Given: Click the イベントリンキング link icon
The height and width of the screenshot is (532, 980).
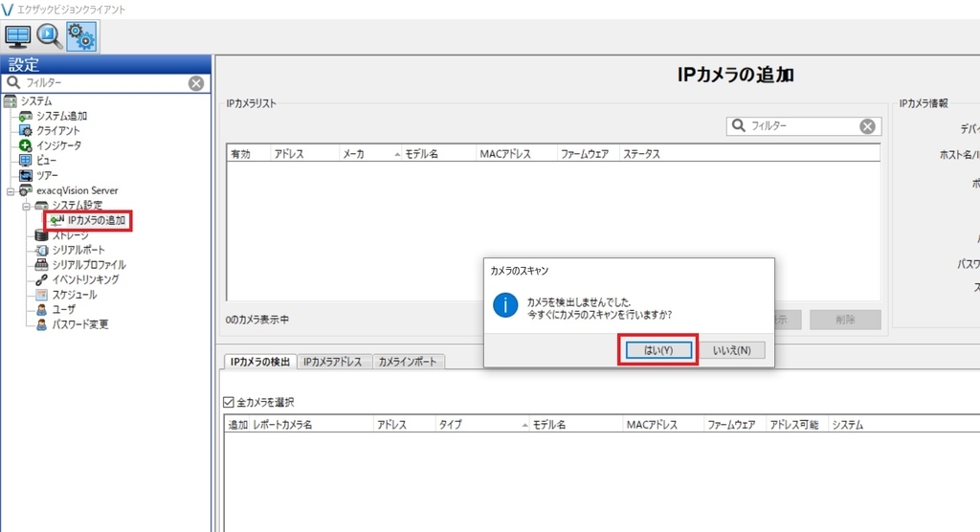Looking at the screenshot, I should pyautogui.click(x=41, y=280).
